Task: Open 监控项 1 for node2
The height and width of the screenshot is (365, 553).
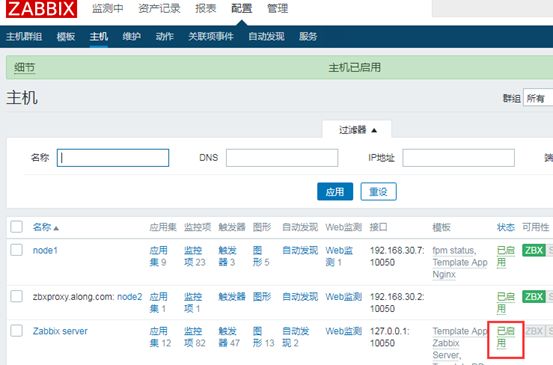Action: (193, 302)
